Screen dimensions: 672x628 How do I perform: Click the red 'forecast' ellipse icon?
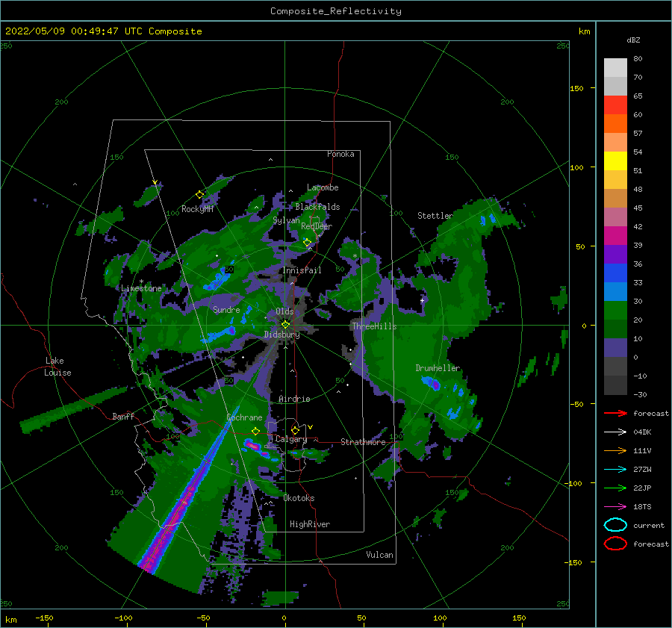(615, 544)
